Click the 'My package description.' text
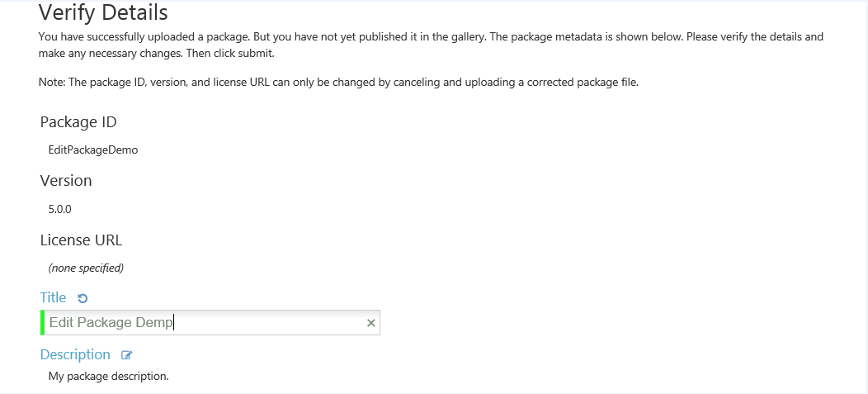 (x=108, y=377)
